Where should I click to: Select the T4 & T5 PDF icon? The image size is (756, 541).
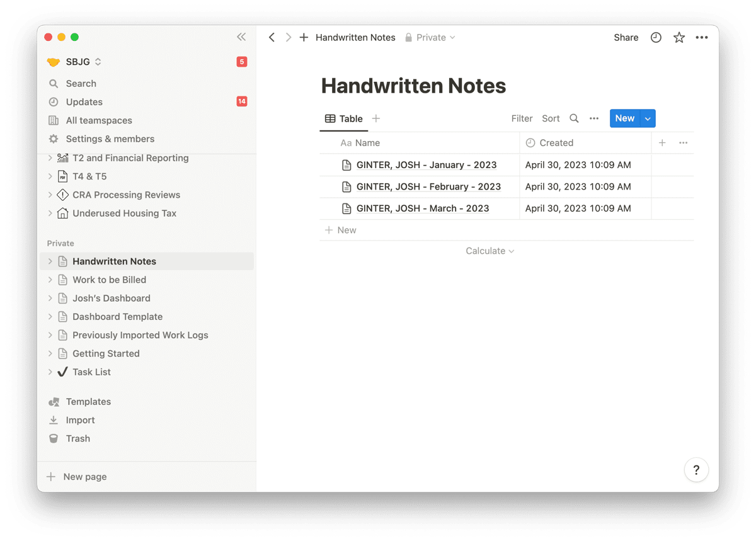62,176
